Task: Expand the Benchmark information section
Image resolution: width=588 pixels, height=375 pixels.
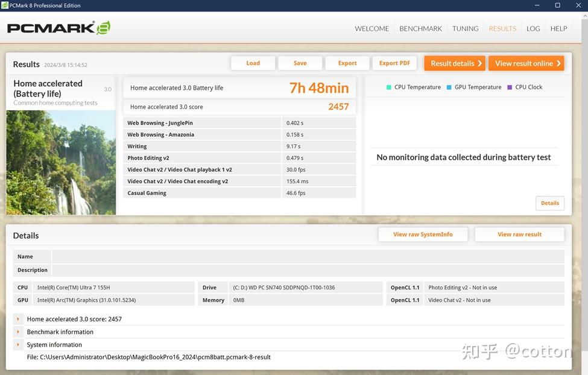Action: point(18,332)
